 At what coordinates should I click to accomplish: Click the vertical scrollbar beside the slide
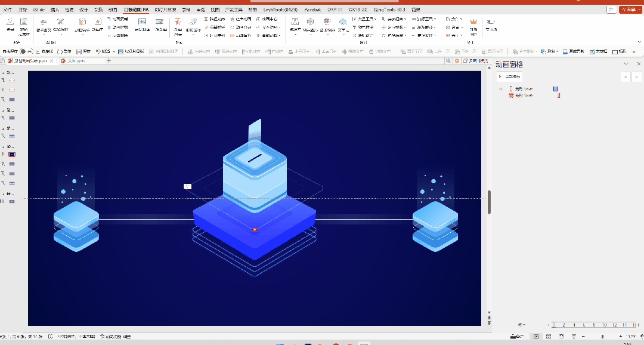pos(489,202)
